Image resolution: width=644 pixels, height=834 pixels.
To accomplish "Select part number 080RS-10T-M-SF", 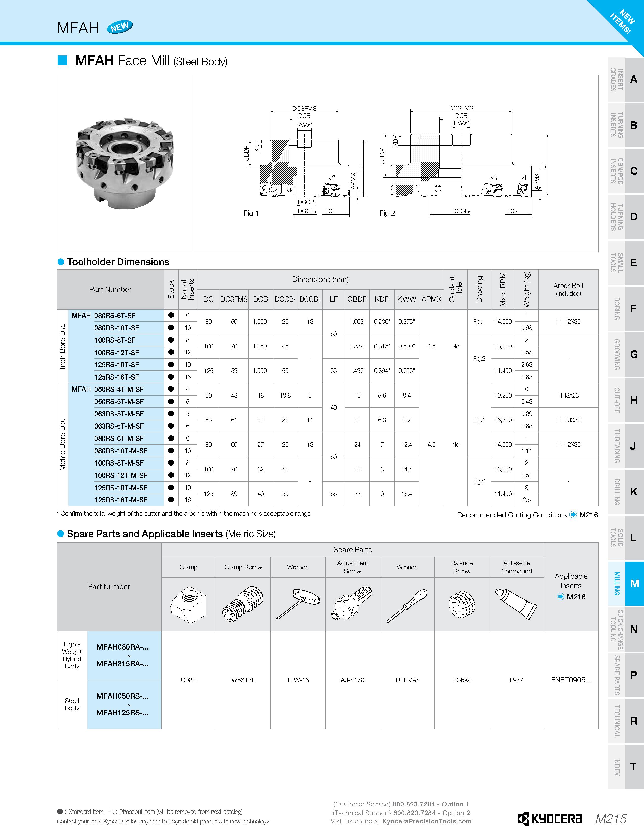I will pyautogui.click(x=121, y=451).
